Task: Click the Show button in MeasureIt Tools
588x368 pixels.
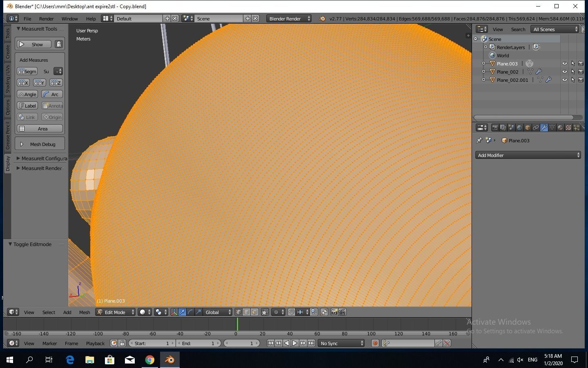Action: tap(34, 44)
